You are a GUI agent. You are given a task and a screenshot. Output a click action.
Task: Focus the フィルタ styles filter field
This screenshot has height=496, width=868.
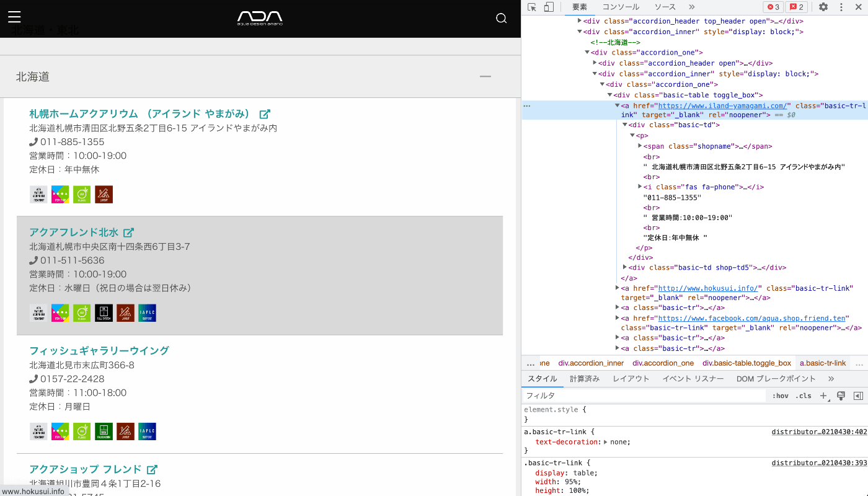tap(645, 396)
